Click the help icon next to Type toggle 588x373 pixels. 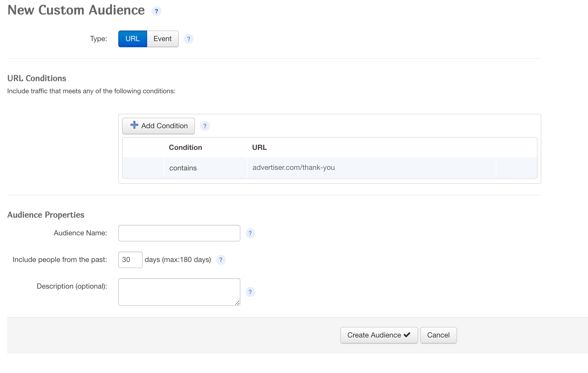[x=189, y=39]
